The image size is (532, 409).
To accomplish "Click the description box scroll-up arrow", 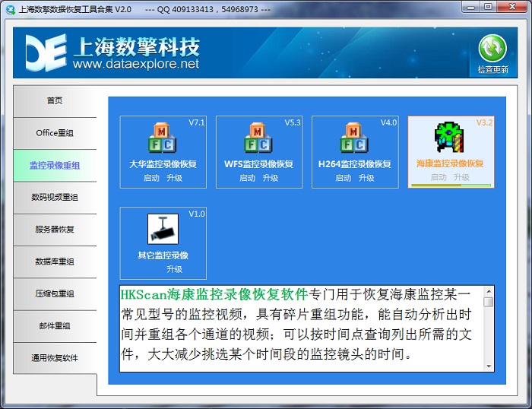I will coord(489,291).
